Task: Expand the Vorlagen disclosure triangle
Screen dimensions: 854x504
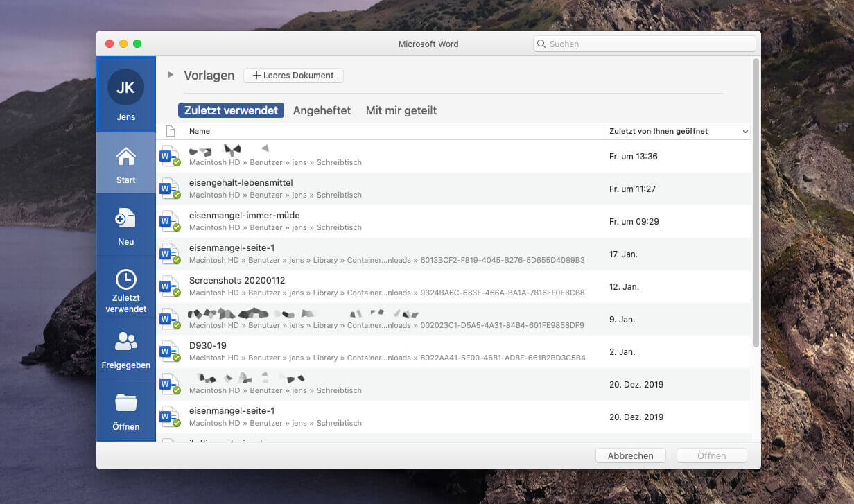Action: 171,75
